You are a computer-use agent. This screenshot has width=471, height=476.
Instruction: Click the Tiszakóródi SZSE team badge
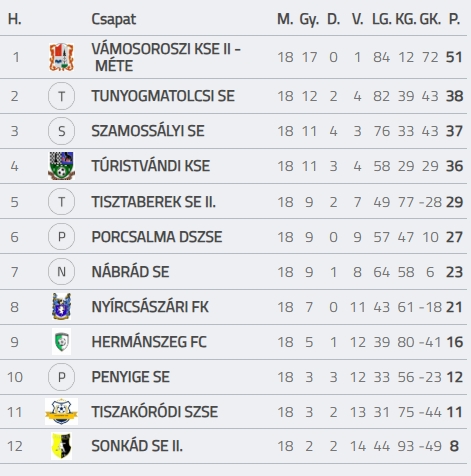61,411
